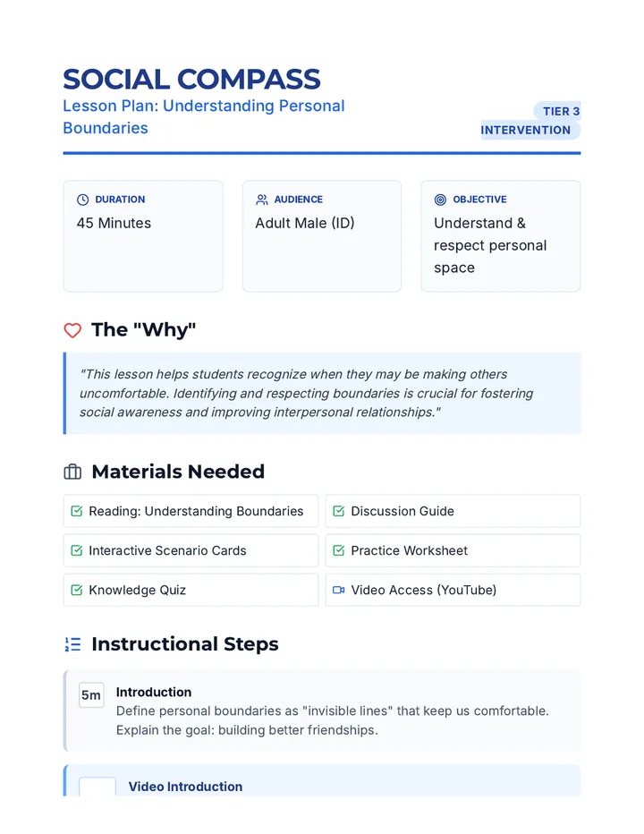Viewport: 644px width, 834px height.
Task: Click the briefcase icon by Materials Needed
Action: [x=72, y=472]
